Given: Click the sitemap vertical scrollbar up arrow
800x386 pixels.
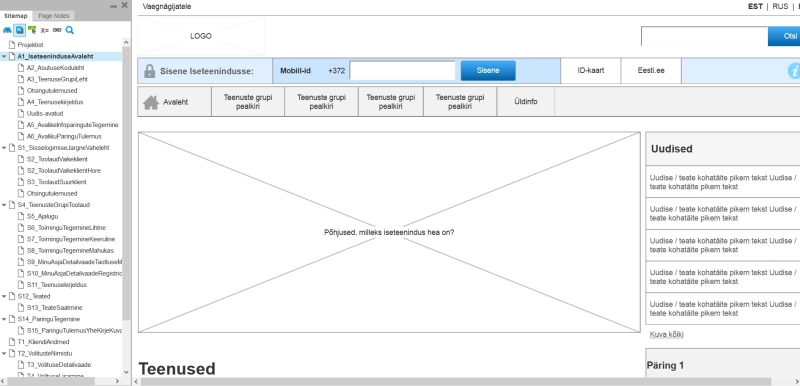Looking at the screenshot, I should pyautogui.click(x=126, y=43).
